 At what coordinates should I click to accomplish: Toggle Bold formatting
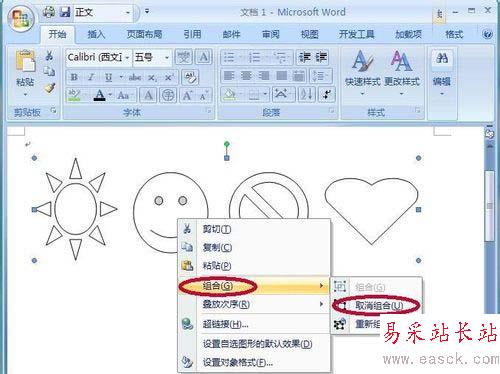pyautogui.click(x=74, y=77)
